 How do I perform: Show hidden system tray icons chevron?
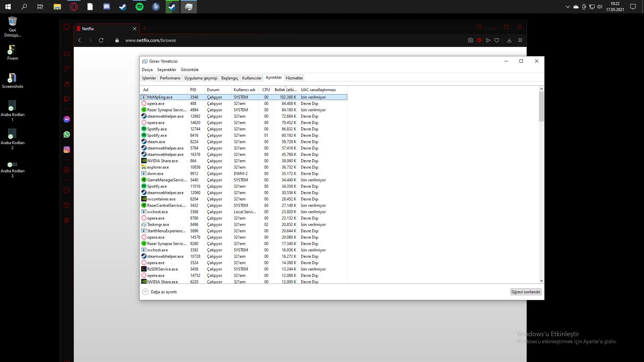[568, 7]
